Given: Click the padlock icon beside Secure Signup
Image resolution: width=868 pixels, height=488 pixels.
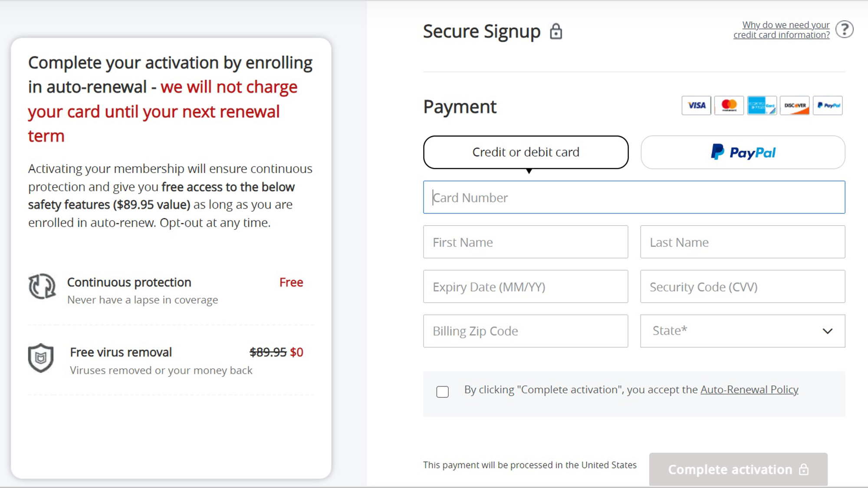Looking at the screenshot, I should 556,32.
